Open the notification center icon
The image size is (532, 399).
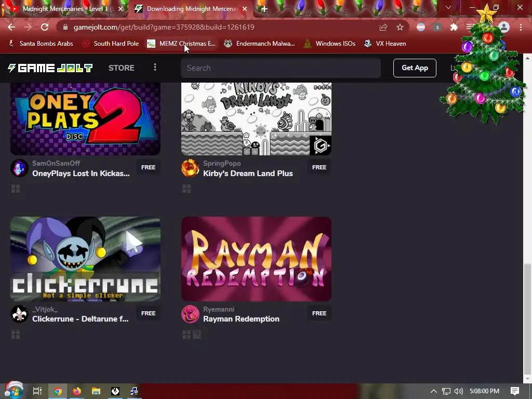(x=515, y=391)
